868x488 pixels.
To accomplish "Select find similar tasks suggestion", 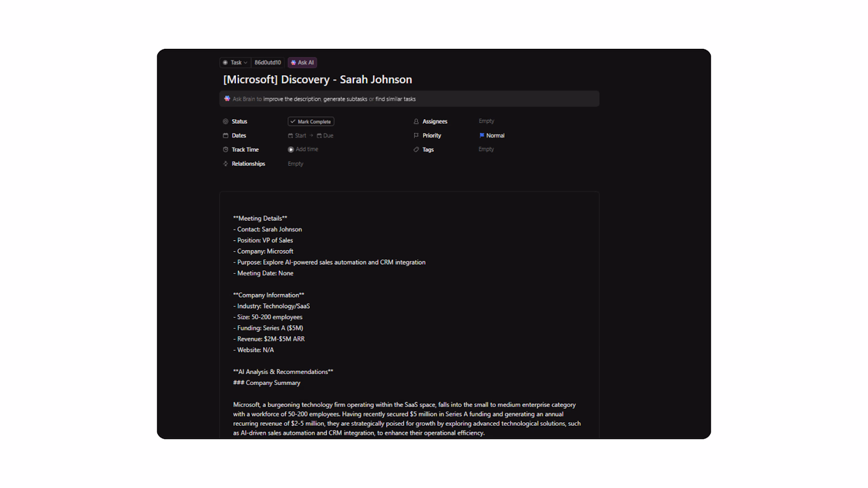I will 395,99.
